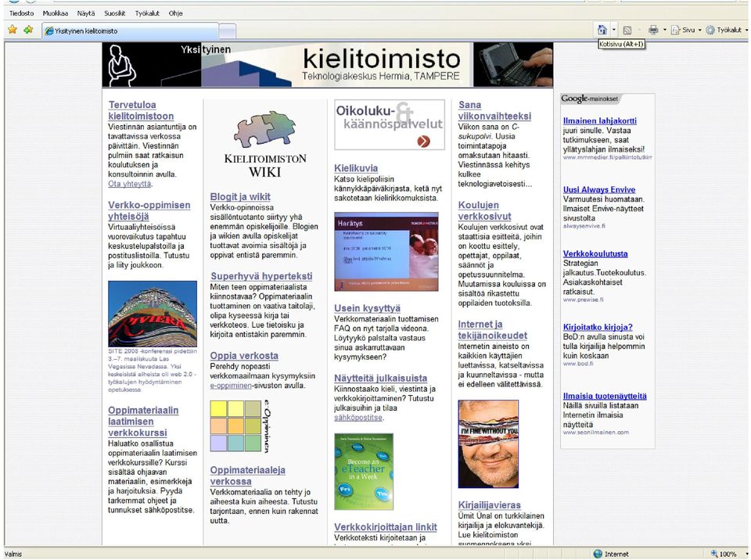Click the I'm Fine Without You image

pyautogui.click(x=488, y=444)
